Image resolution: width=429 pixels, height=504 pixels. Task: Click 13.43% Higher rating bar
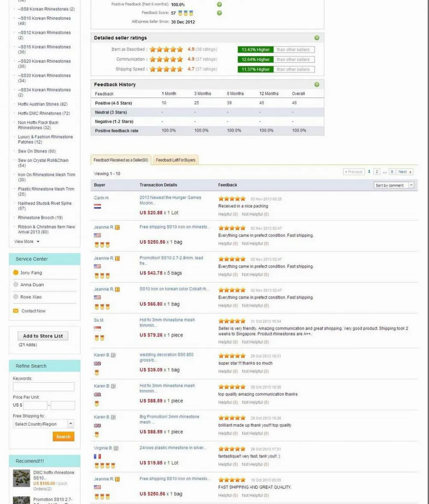[x=256, y=49]
